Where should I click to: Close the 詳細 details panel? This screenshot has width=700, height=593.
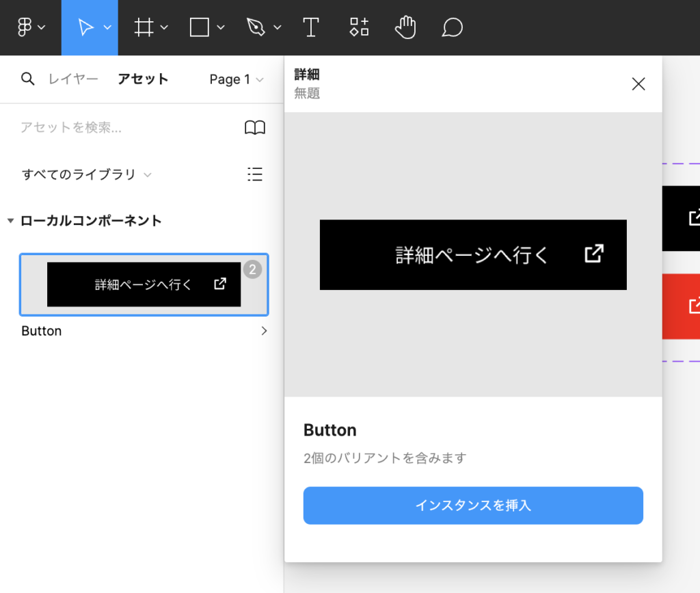pos(638,84)
